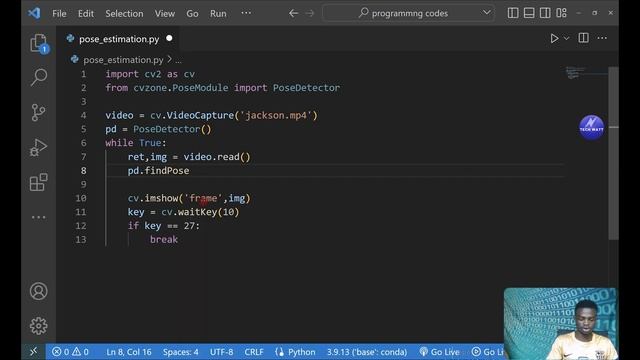
Task: Go back with the left arrow
Action: [x=293, y=13]
